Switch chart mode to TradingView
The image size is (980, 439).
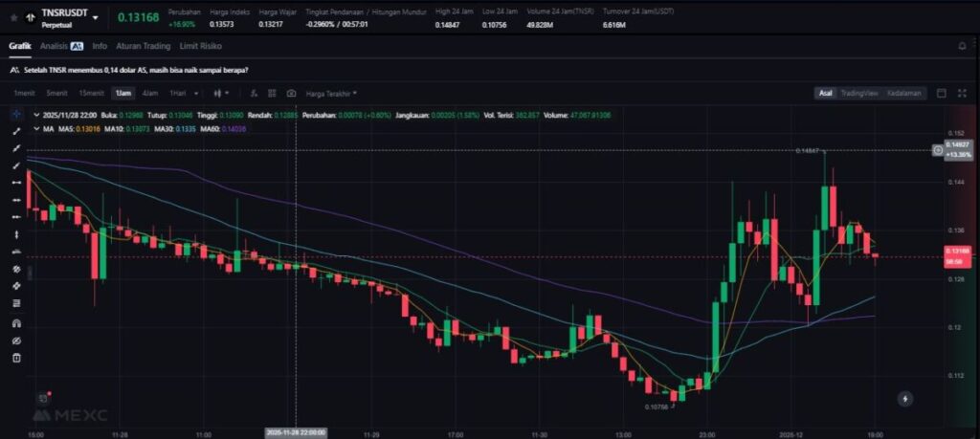tap(858, 93)
